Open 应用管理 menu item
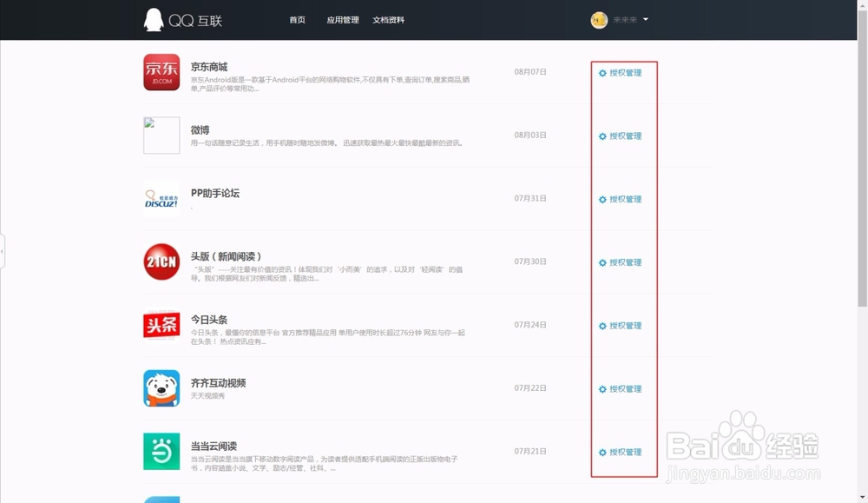The width and height of the screenshot is (868, 503). pos(343,20)
